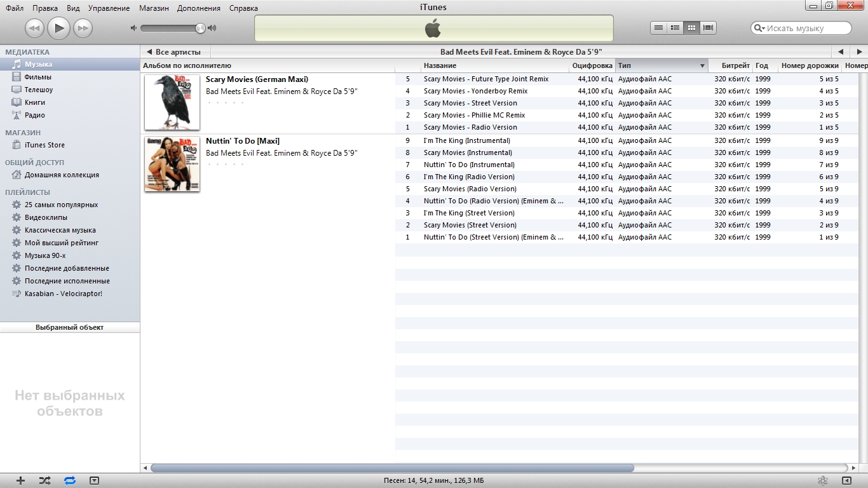Select the Nuttin' To Do Maxi album cover
Image resolution: width=868 pixels, height=488 pixels.
coord(172,164)
